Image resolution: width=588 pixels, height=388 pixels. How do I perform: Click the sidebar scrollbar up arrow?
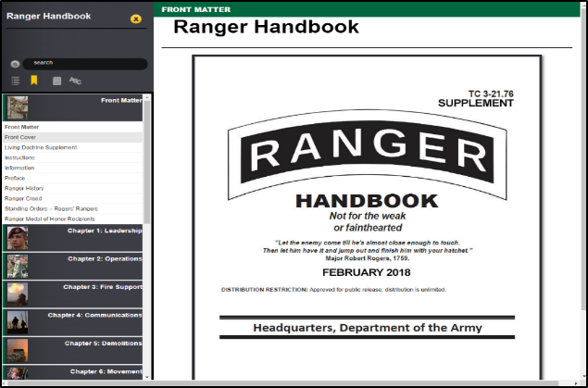click(x=146, y=97)
